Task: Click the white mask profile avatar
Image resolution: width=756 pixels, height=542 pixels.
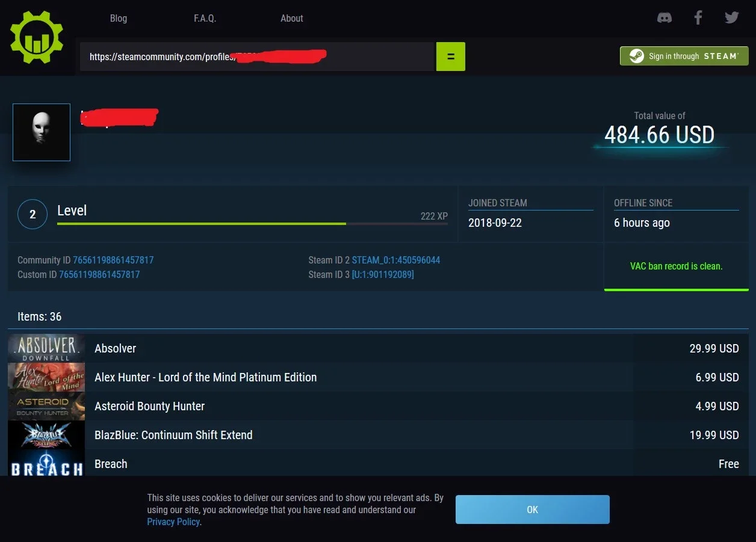Action: pos(42,132)
